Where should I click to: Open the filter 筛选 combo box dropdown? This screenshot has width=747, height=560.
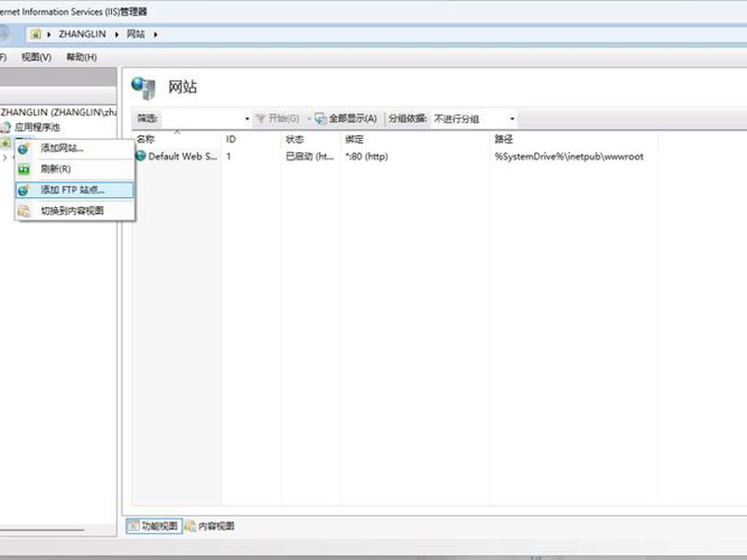coord(247,119)
